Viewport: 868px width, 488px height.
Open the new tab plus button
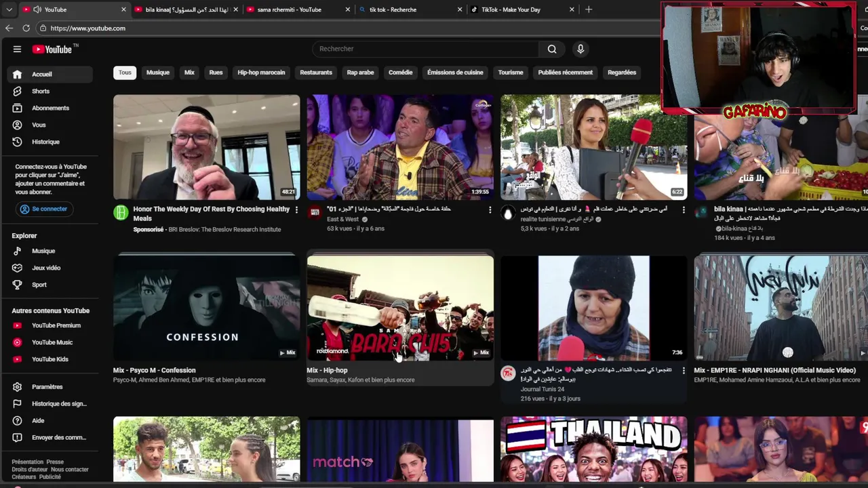(x=589, y=9)
